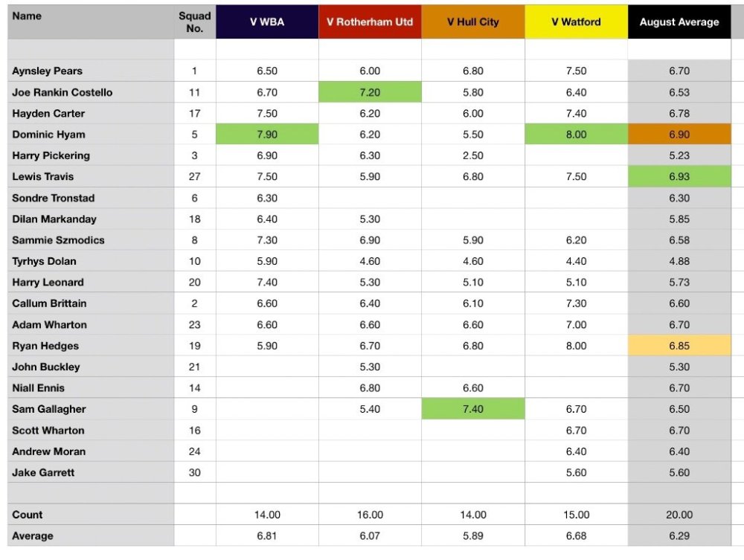This screenshot has height=560, width=744.
Task: Select Joe Rankin Costello's green 7.20 cell
Action: pos(370,92)
